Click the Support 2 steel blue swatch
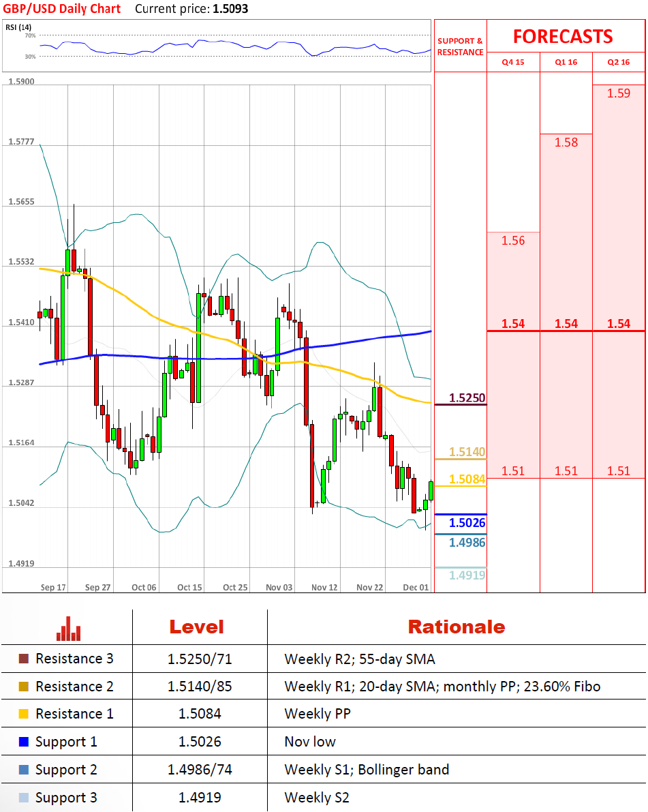The image size is (648, 812). coord(23,770)
